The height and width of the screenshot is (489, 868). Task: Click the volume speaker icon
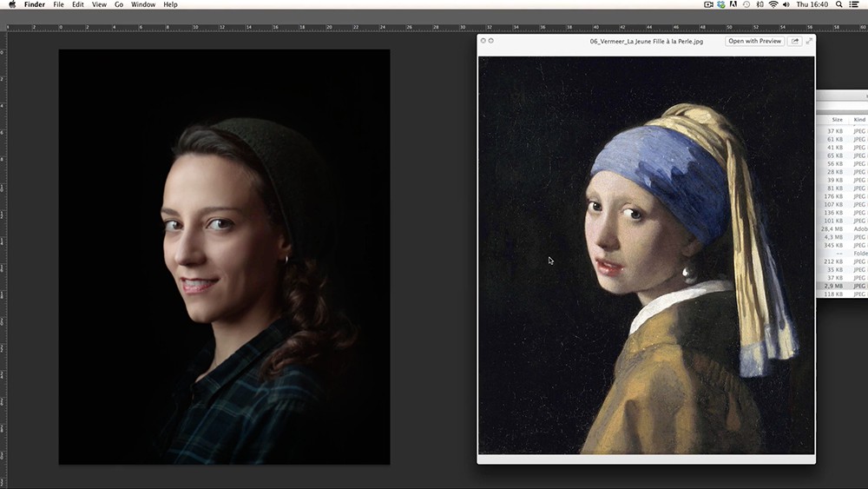(786, 4)
